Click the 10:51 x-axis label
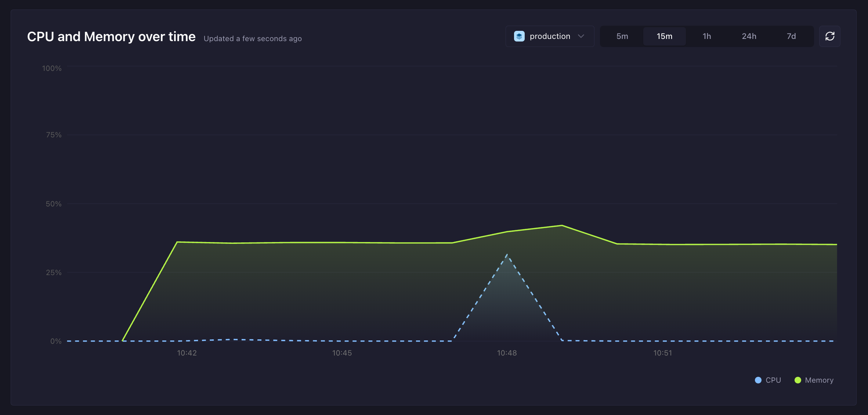Viewport: 868px width, 415px height. 663,353
